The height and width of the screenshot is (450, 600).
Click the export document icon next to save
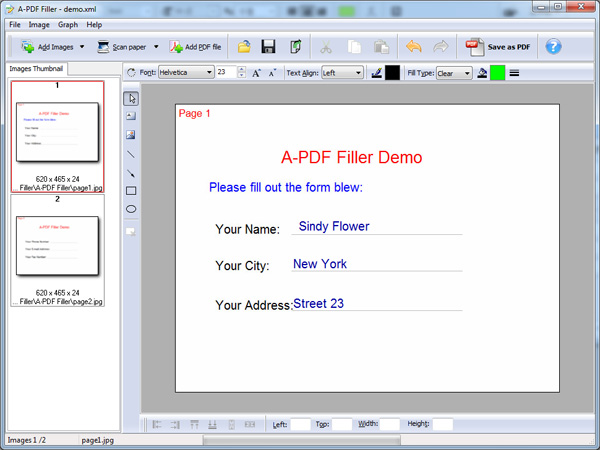click(x=295, y=47)
